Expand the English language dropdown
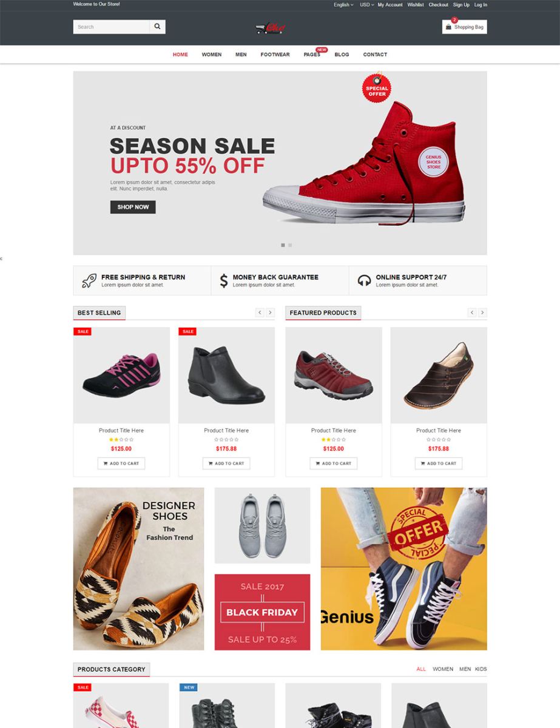 (x=343, y=5)
